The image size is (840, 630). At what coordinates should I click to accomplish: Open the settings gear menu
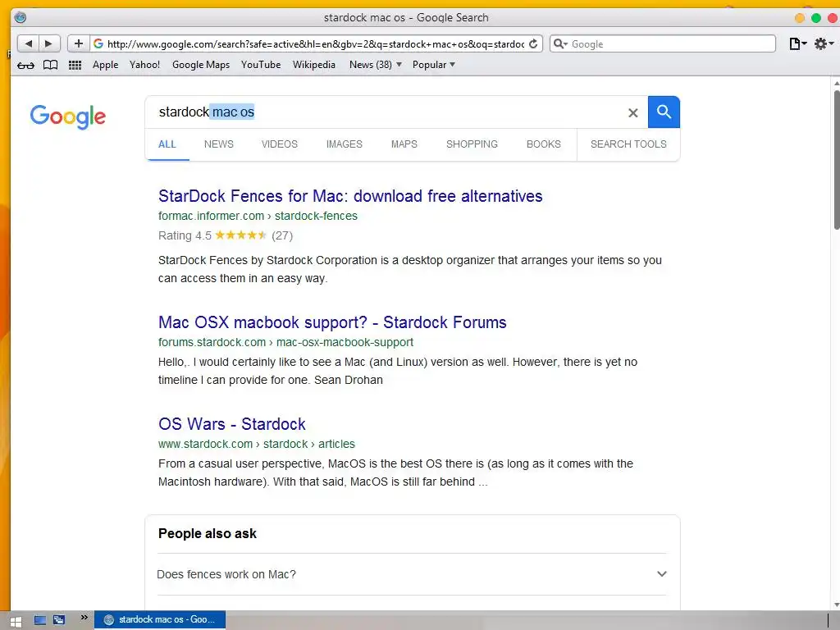[x=824, y=44]
